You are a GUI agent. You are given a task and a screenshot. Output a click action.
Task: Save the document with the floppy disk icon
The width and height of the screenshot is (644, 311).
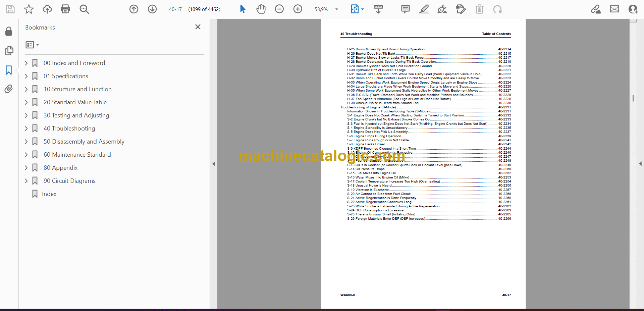[x=10, y=9]
